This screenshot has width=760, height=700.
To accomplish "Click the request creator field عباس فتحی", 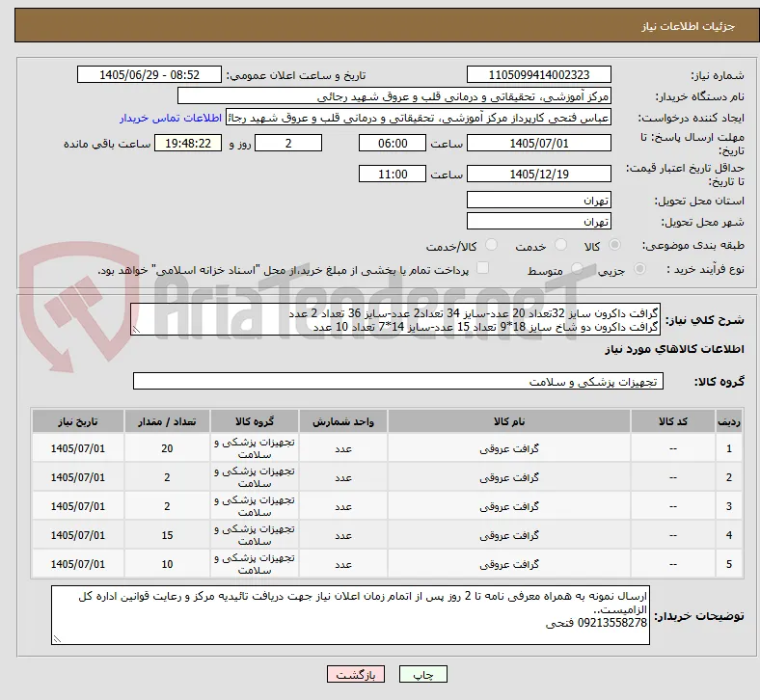I will point(419,118).
